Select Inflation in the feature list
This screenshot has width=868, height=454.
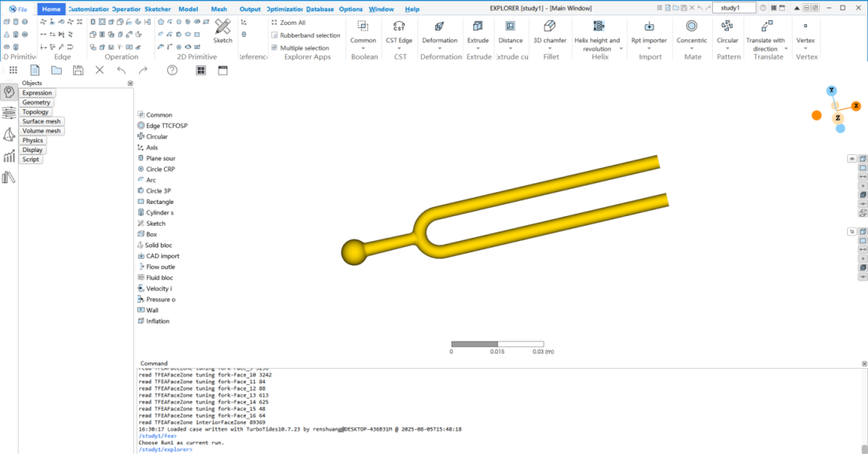[154, 321]
